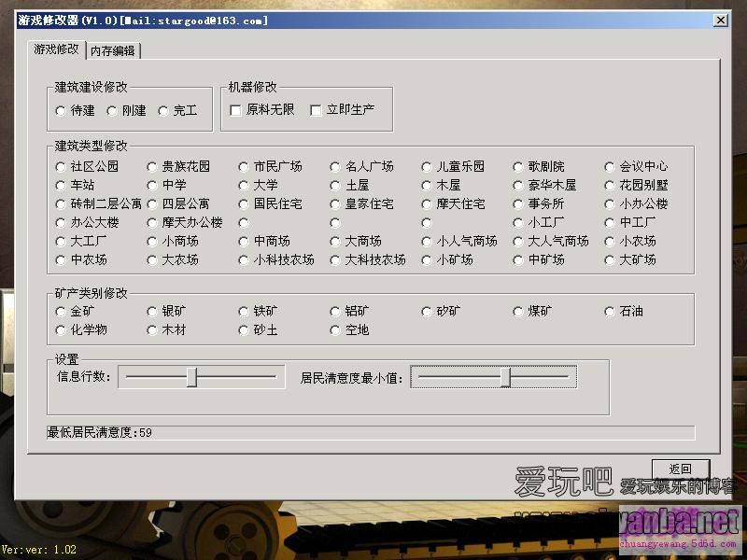This screenshot has width=747, height=560.
Task: Open the 游戏修改 tab
Action: [57, 49]
